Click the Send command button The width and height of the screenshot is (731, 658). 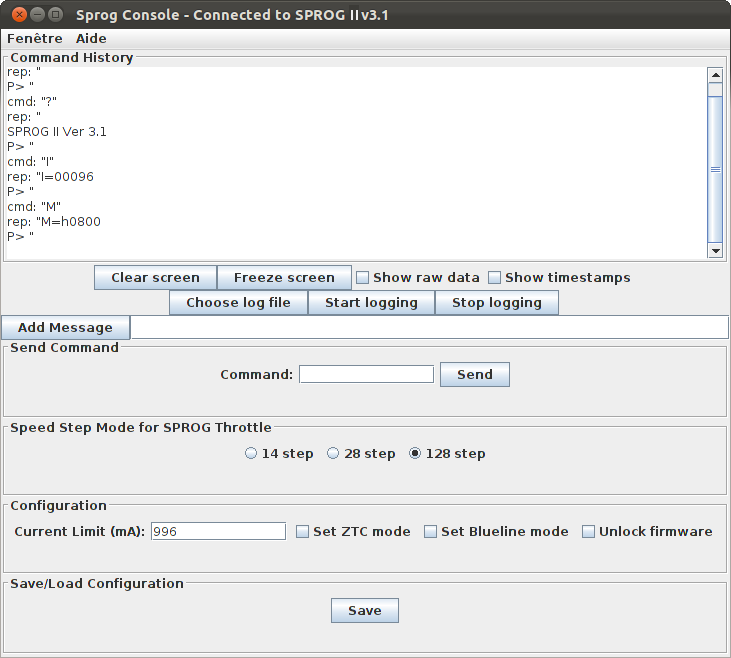point(475,374)
